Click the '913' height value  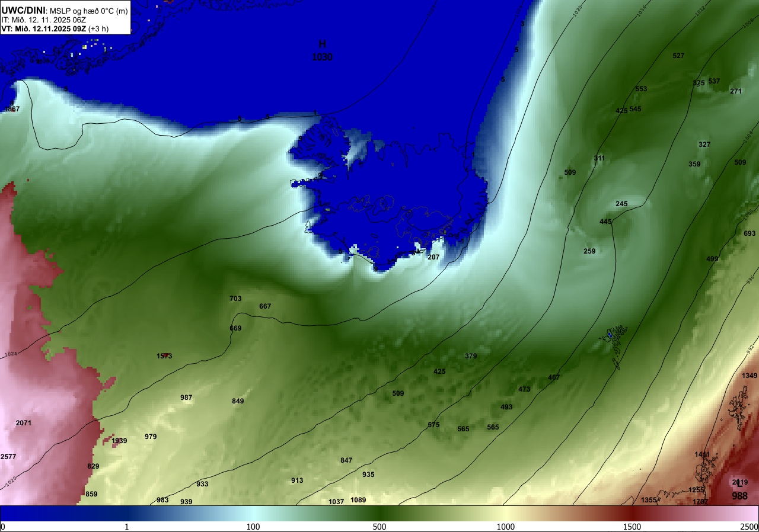(x=297, y=480)
